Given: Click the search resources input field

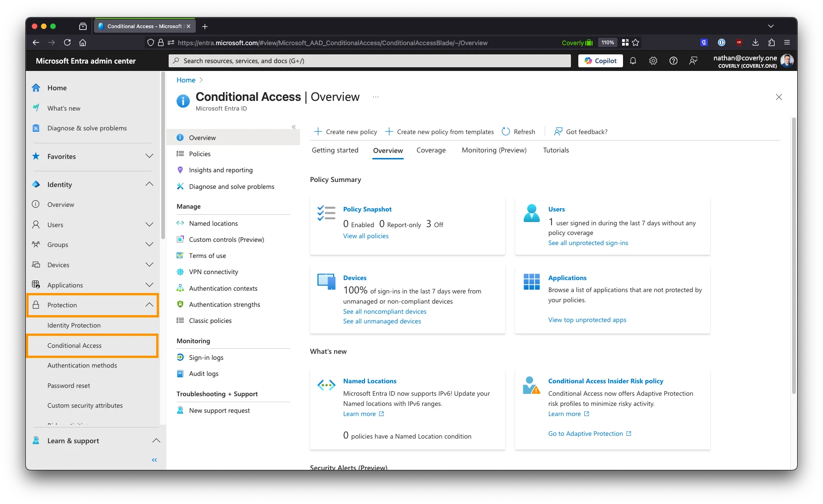Looking at the screenshot, I should (x=369, y=60).
